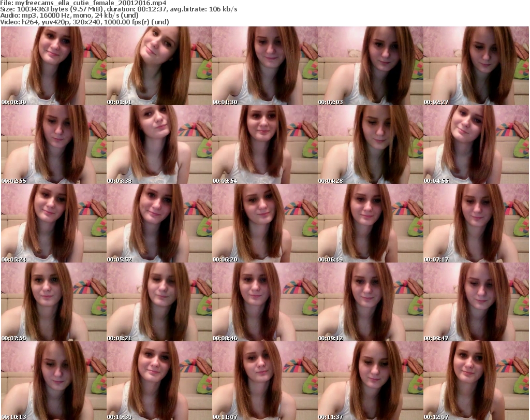Select the frame stamped 00:09:47
Viewport: 530px width, 420px height.
pos(476,301)
